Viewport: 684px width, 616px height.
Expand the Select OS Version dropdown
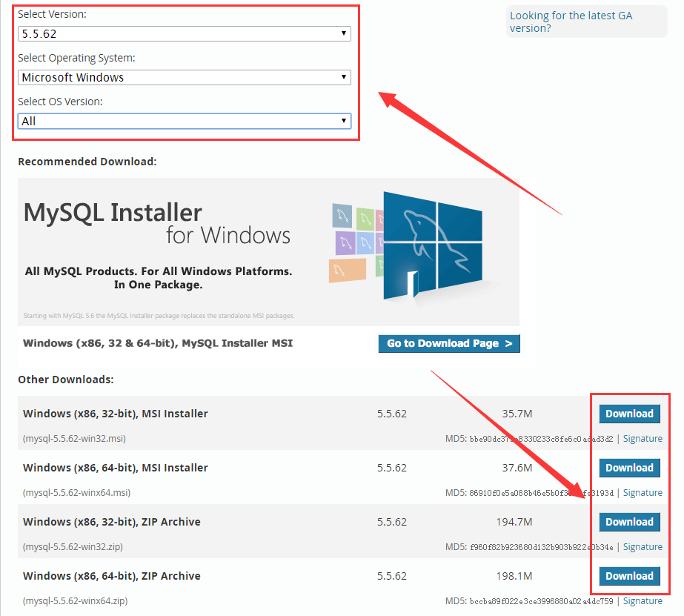click(x=184, y=121)
